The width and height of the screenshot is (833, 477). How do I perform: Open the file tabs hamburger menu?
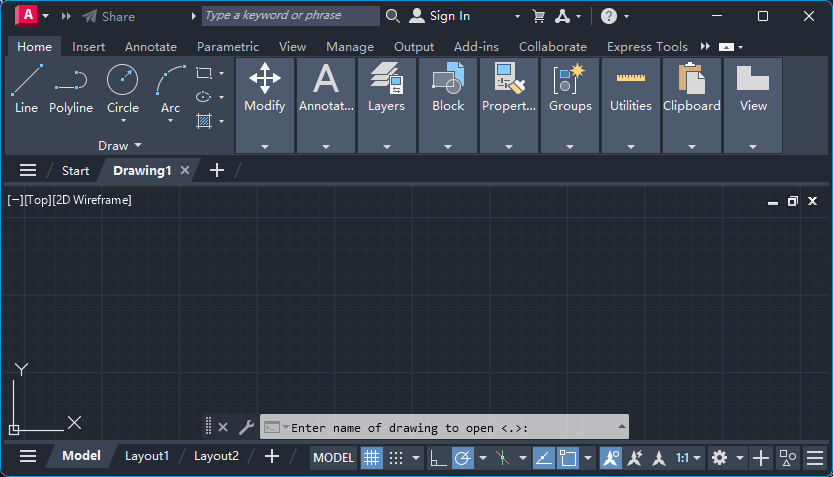[28, 171]
